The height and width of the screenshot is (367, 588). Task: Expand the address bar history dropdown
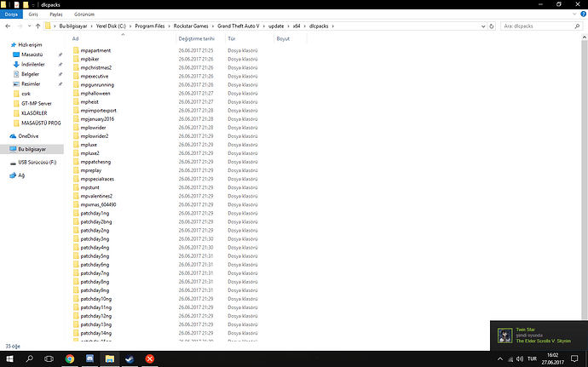483,26
